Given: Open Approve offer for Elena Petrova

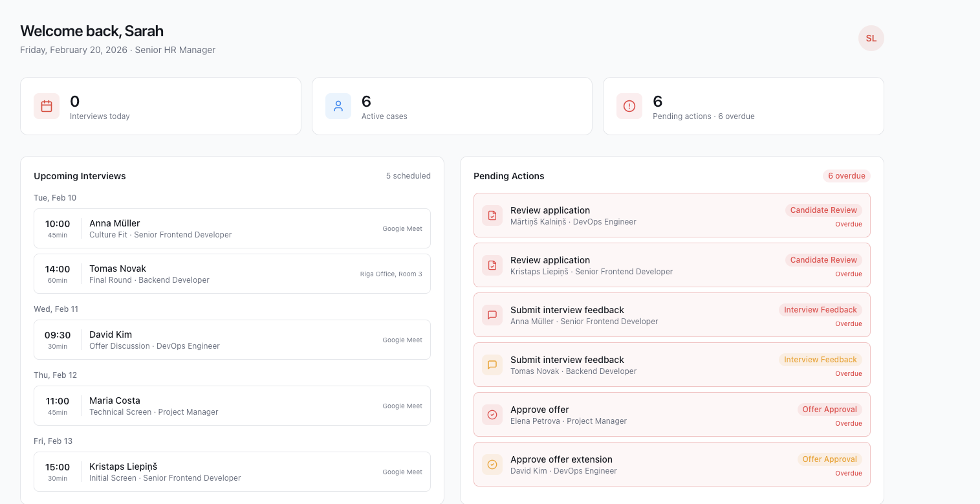Looking at the screenshot, I should click(672, 415).
